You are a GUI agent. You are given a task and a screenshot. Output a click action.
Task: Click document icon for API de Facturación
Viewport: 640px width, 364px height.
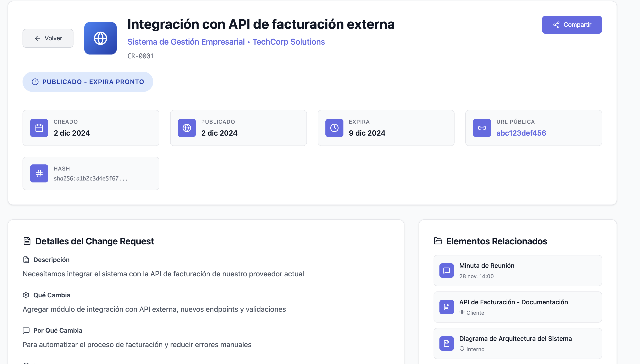coord(446,307)
